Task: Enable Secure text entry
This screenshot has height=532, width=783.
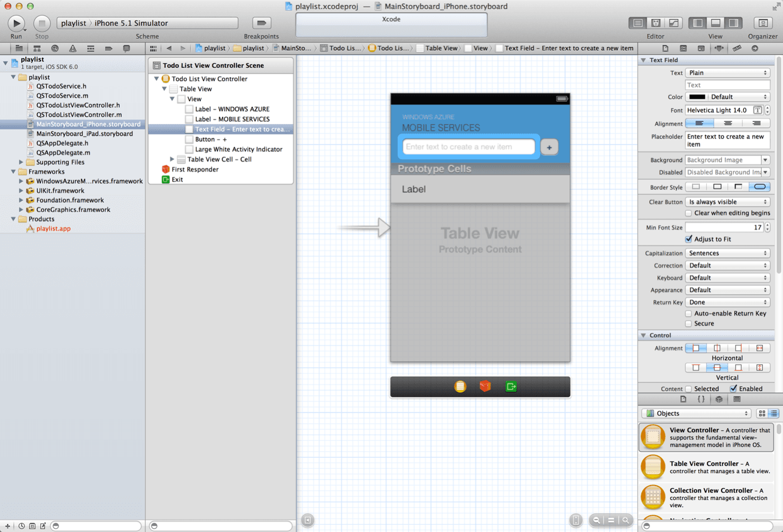Action: tap(688, 324)
